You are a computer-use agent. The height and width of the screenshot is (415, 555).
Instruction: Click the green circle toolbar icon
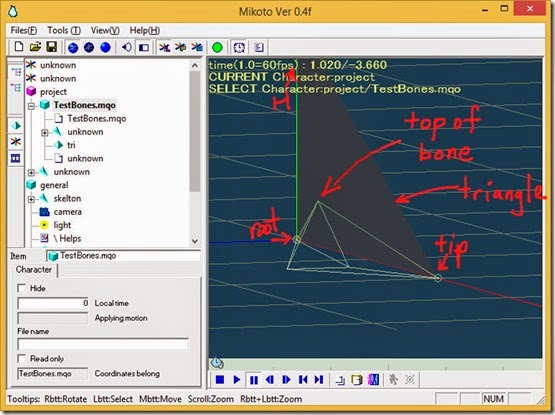tap(217, 47)
